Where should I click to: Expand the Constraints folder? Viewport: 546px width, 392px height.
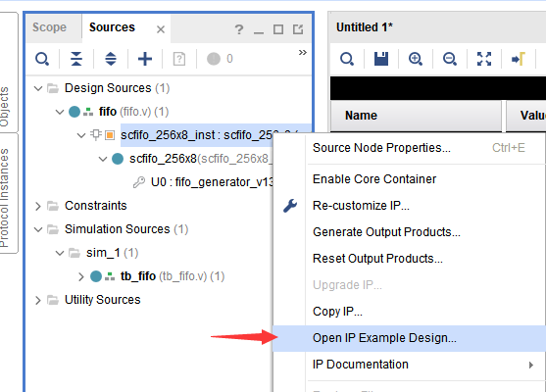point(38,206)
